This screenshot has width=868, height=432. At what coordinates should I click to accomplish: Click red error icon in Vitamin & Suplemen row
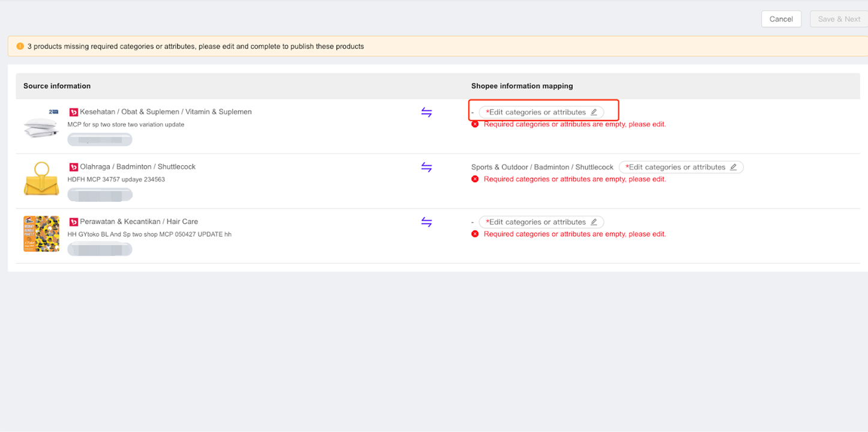coord(475,124)
